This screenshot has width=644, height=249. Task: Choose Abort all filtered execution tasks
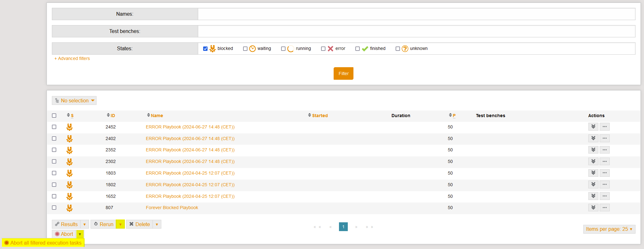tap(43, 243)
